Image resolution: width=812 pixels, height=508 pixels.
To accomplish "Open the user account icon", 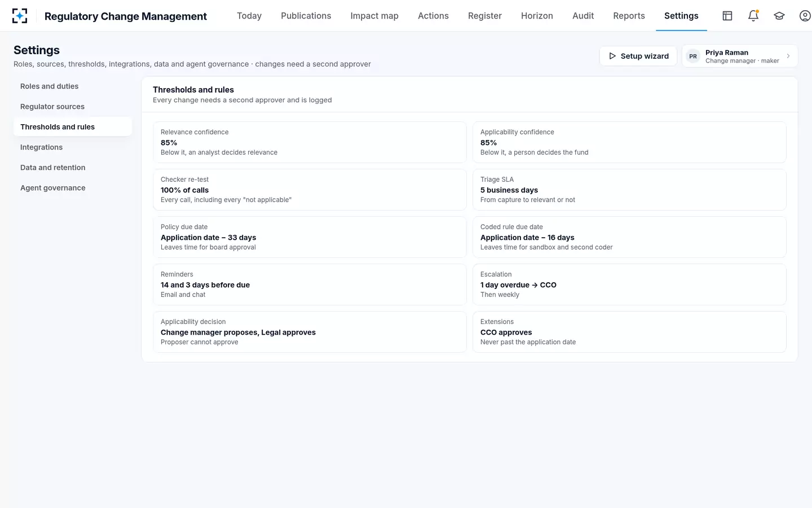I will (x=805, y=16).
